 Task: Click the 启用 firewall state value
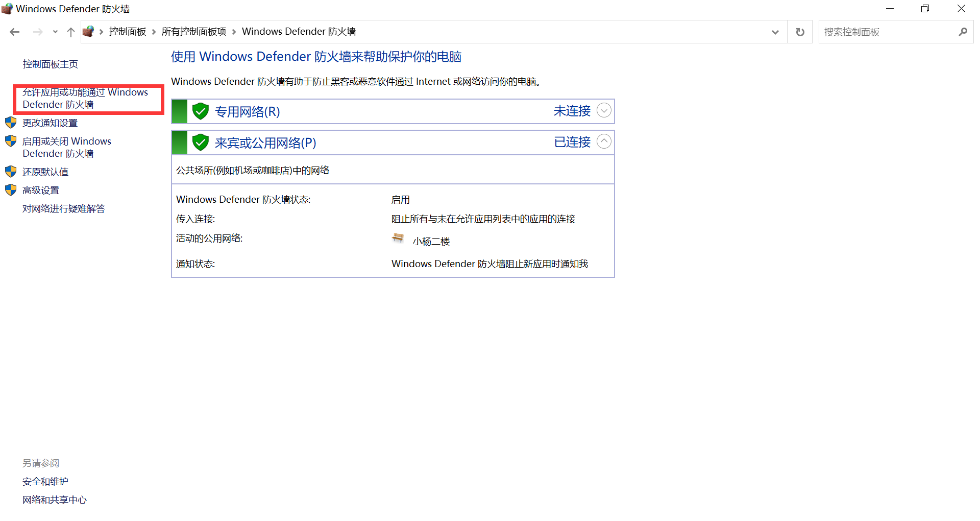(401, 200)
